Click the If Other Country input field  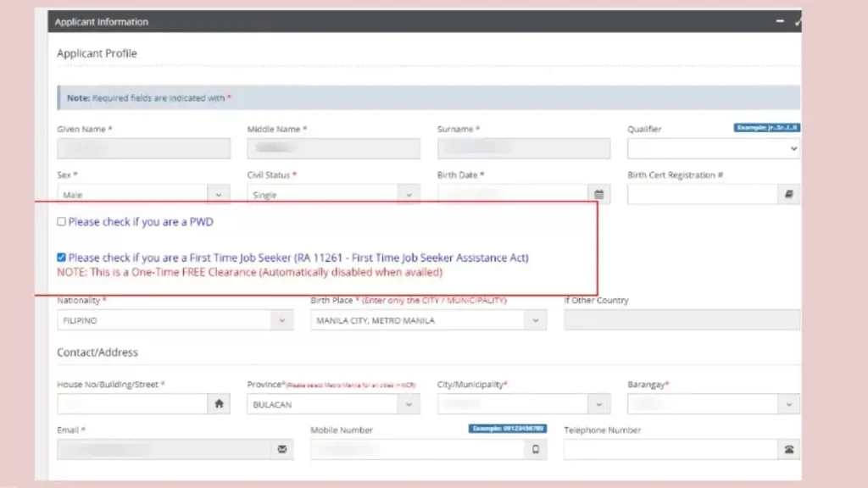coord(682,320)
